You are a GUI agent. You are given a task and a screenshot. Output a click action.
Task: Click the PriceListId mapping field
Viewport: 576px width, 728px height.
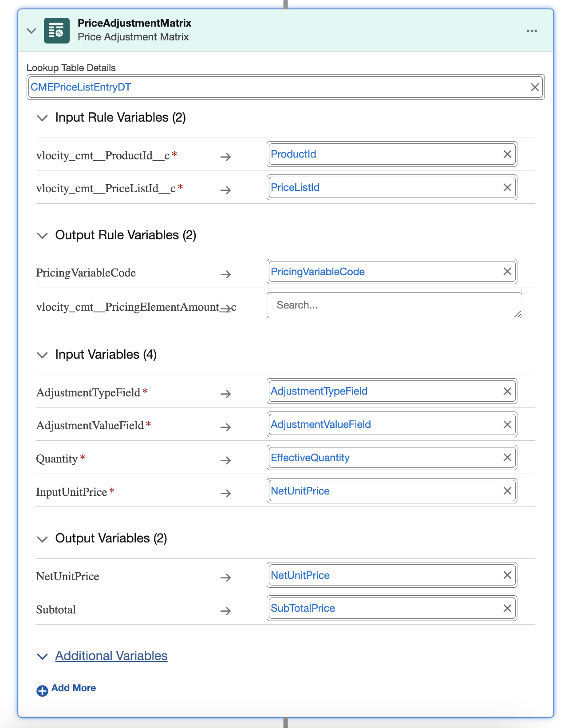click(392, 187)
